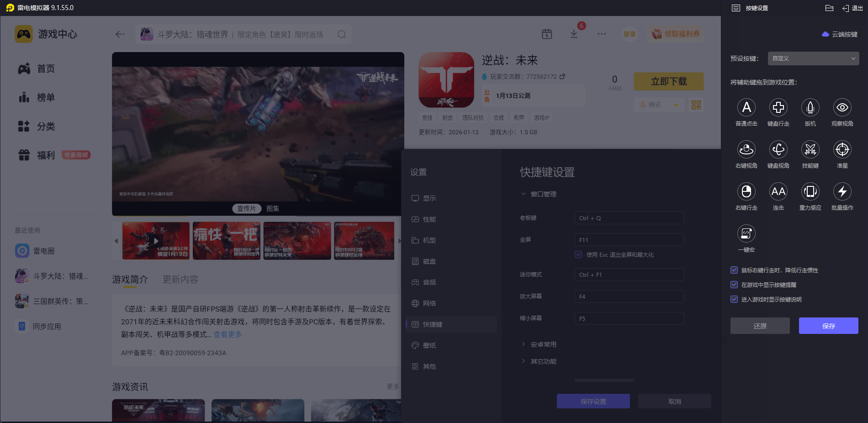The width and height of the screenshot is (868, 423).
Task: Click the QR code icon
Action: [696, 105]
